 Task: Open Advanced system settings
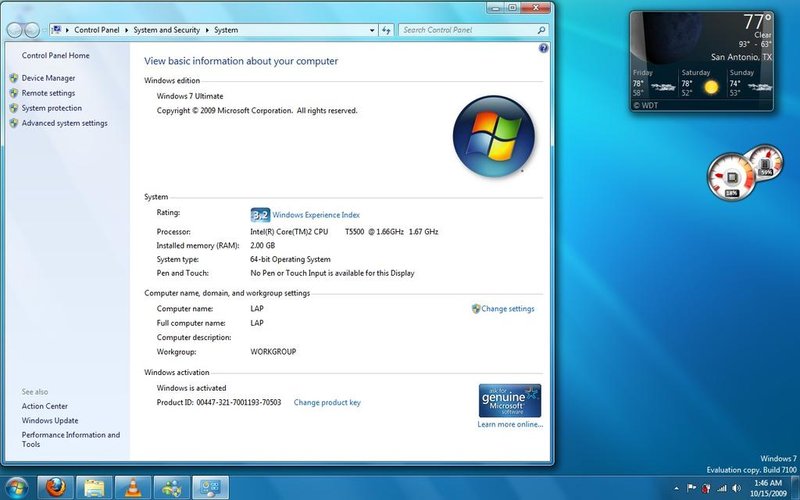65,123
